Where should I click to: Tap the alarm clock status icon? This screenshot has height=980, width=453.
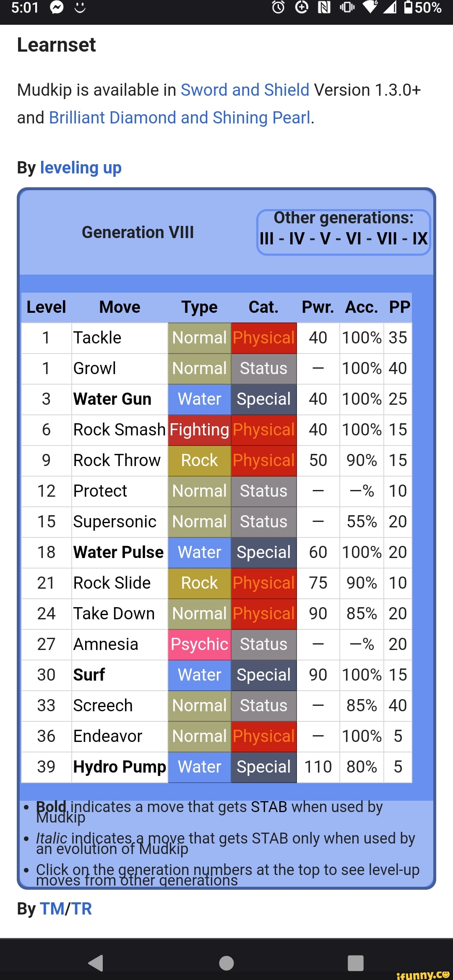(278, 8)
